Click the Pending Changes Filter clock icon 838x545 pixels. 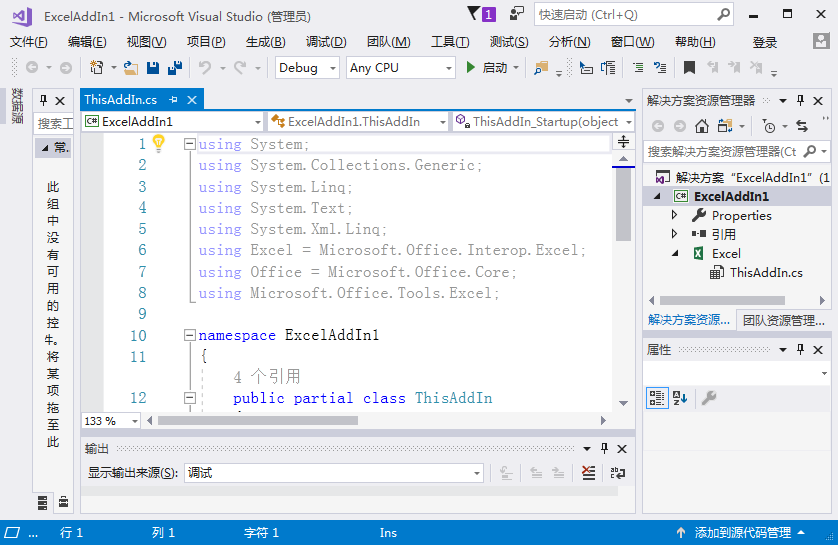(769, 126)
